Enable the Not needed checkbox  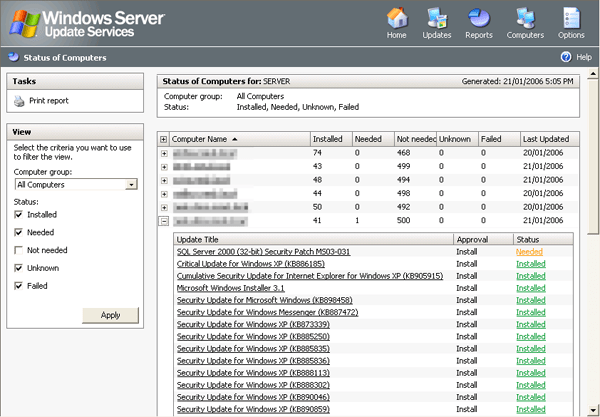(x=18, y=250)
